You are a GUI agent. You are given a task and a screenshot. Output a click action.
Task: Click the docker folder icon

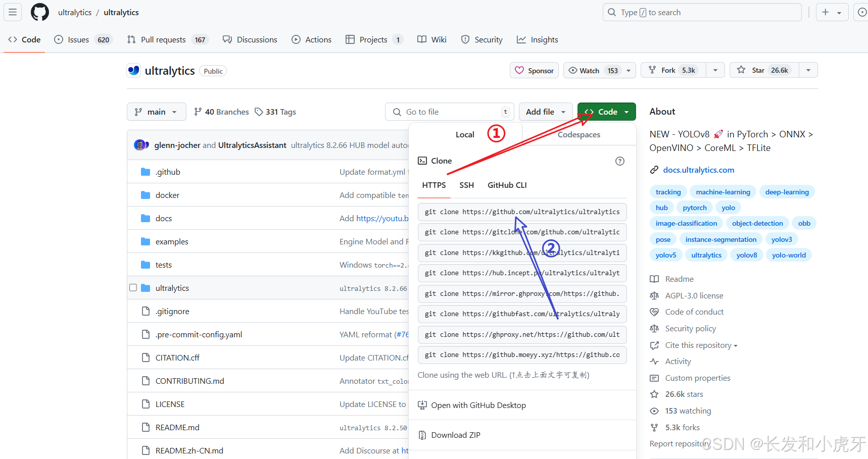tap(146, 195)
